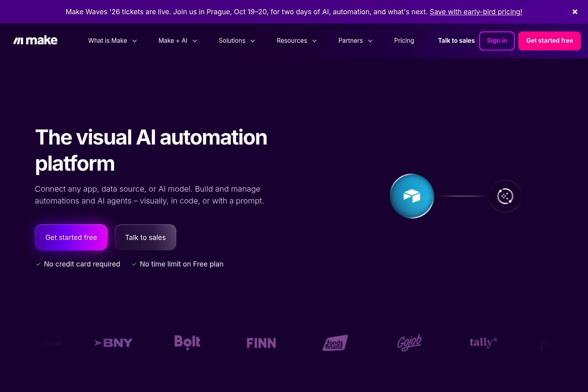588x392 pixels.
Task: Click Talk to sales in the header
Action: 456,40
